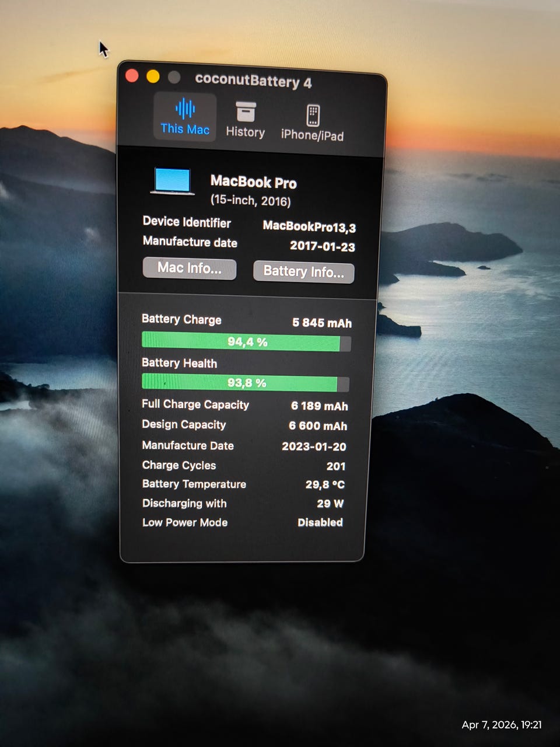Viewport: 560px width, 747px height.
Task: Click the 29,8 °C temperature value
Action: (325, 484)
